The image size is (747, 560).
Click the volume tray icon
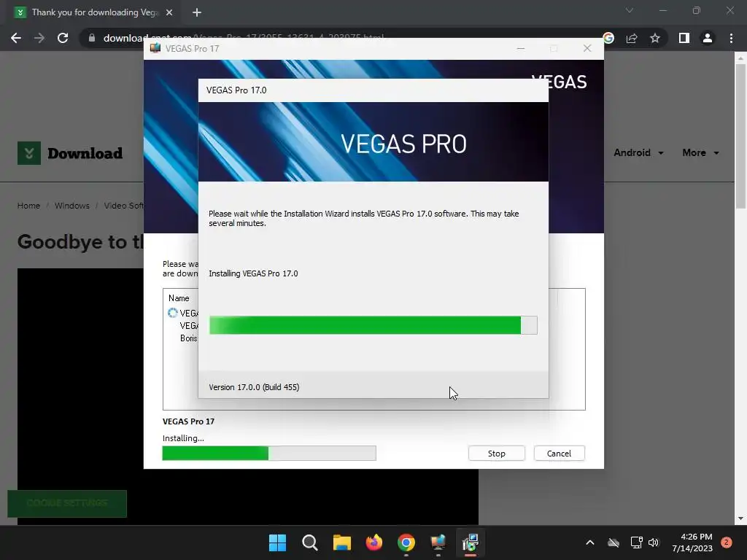coord(654,542)
